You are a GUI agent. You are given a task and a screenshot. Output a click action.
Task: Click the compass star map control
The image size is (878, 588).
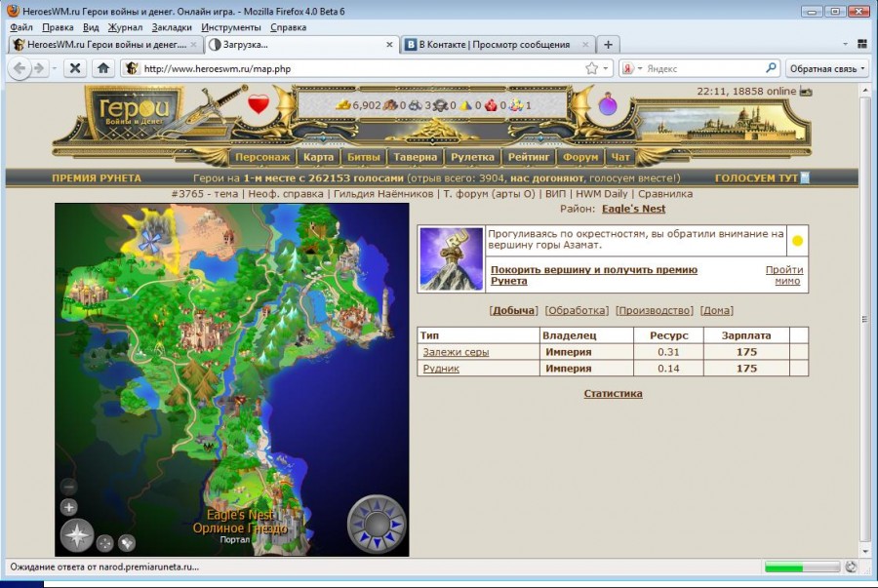[77, 535]
